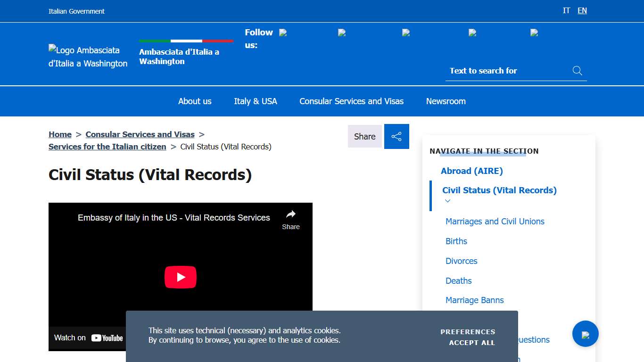The width and height of the screenshot is (644, 362).
Task: Click the last Follow us social icon
Action: [533, 33]
